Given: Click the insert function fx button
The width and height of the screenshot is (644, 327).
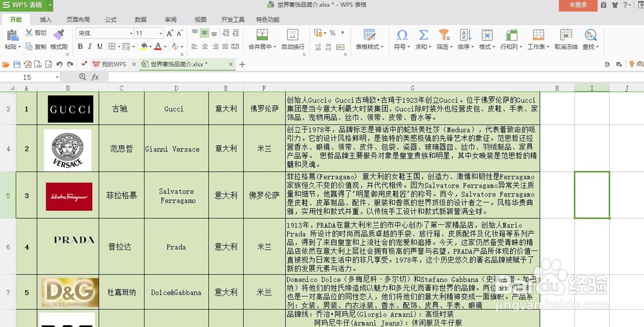Looking at the screenshot, I should click(x=95, y=77).
